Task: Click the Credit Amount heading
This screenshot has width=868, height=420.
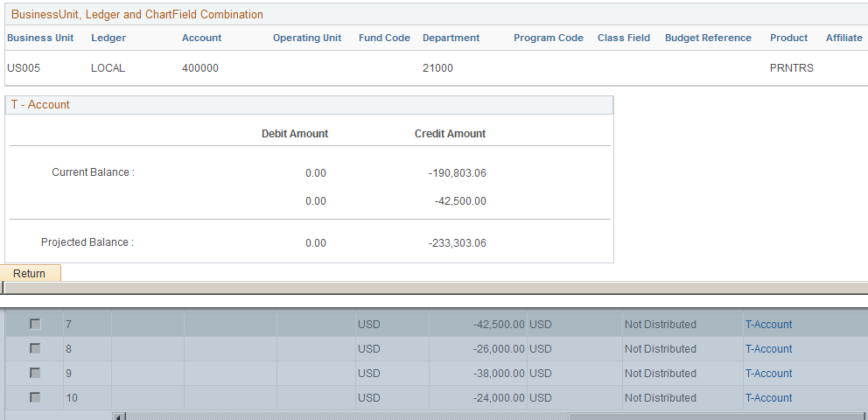Action: click(x=450, y=133)
